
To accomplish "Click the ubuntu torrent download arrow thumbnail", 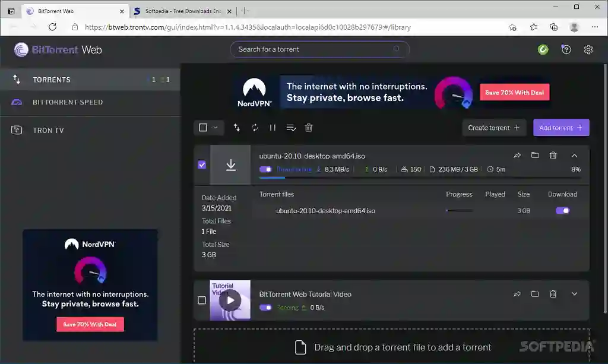I will point(230,164).
